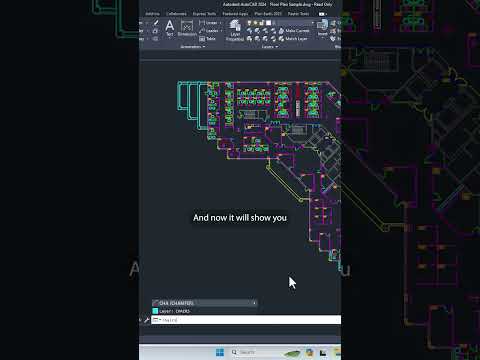Open the Raster Tools ribbon tab
Viewport: 480px width, 360px height.
point(298,14)
